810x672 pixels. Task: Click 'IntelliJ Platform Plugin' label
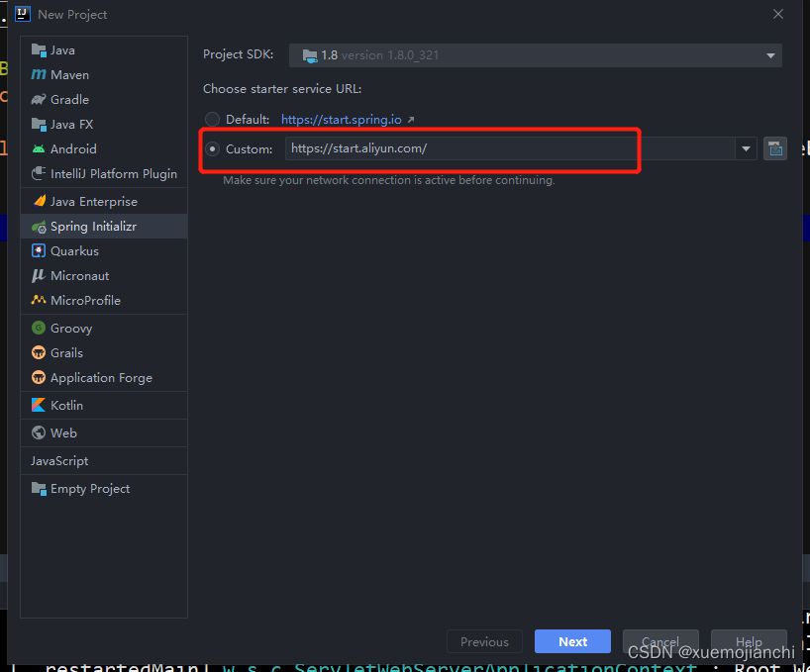(x=114, y=174)
